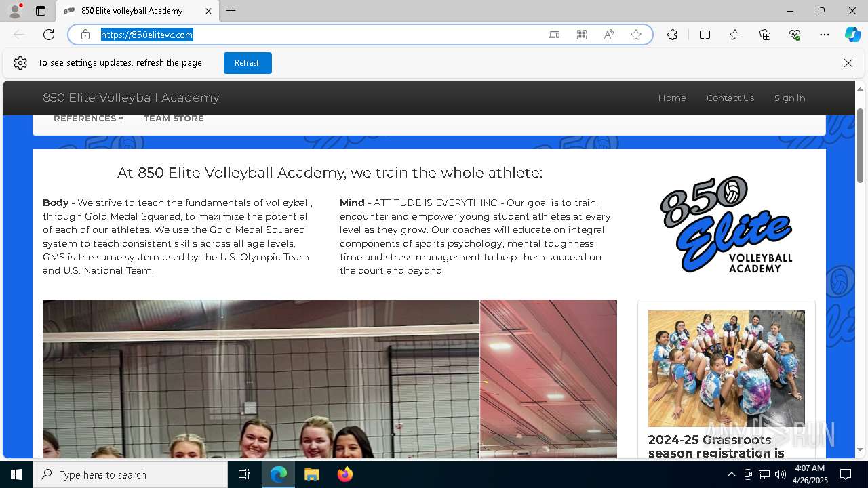The height and width of the screenshot is (488, 868).
Task: Open Browser essentials icon
Action: 795,35
